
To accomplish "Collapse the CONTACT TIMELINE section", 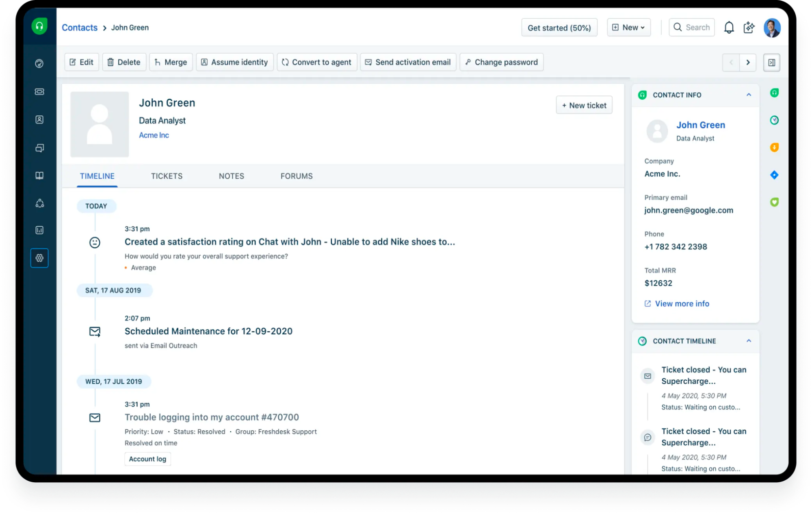I will click(747, 340).
